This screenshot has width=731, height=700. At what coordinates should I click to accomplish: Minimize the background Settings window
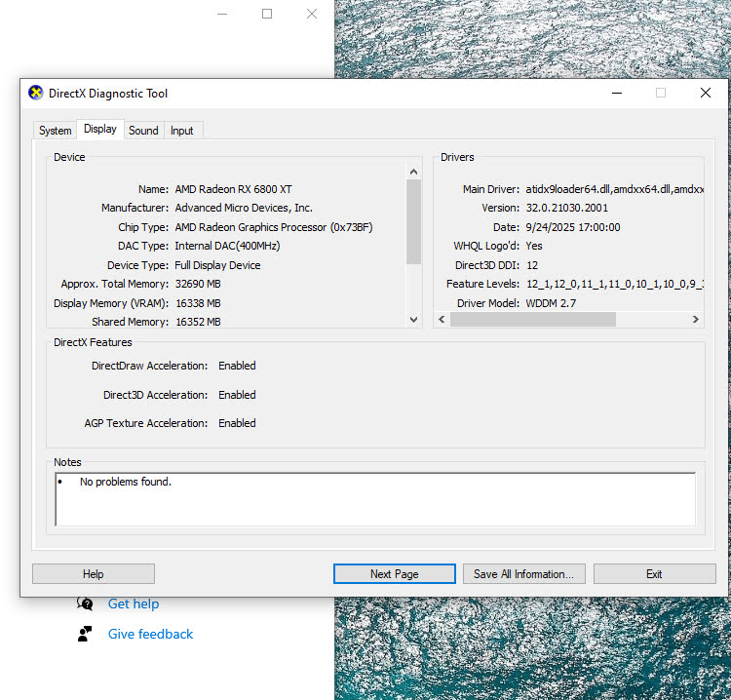[222, 14]
